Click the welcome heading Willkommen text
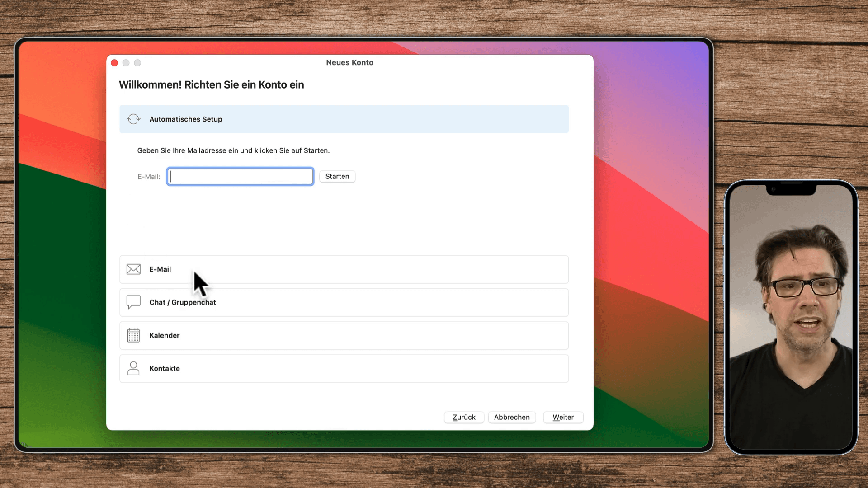The image size is (868, 488). click(211, 84)
